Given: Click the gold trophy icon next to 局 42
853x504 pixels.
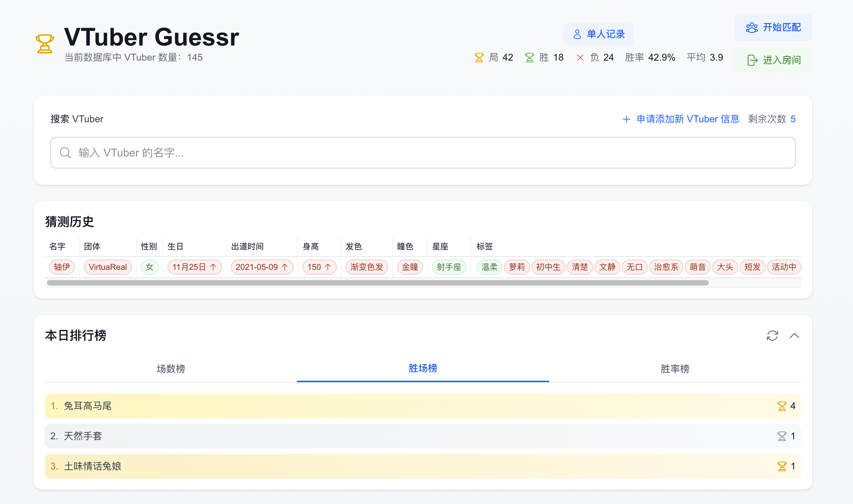Looking at the screenshot, I should point(479,57).
